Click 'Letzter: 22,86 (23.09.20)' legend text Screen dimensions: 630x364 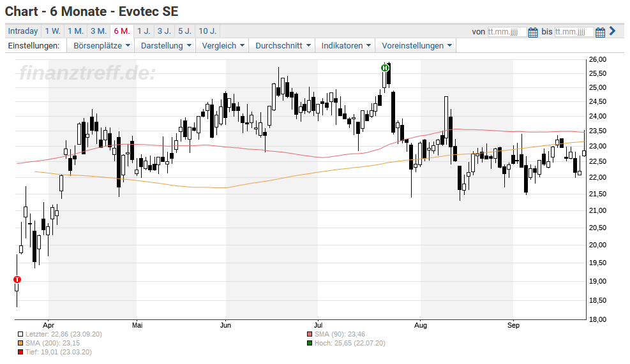[x=63, y=334]
